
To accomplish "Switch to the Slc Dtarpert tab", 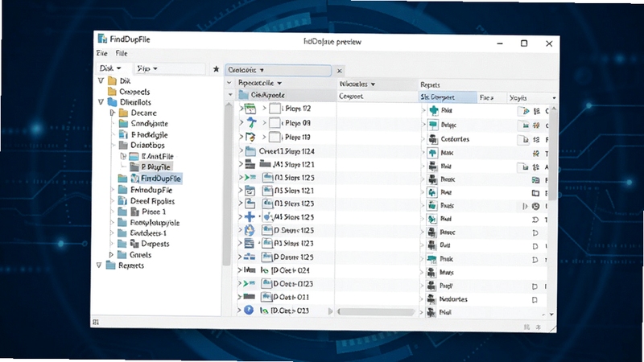I will [x=448, y=97].
